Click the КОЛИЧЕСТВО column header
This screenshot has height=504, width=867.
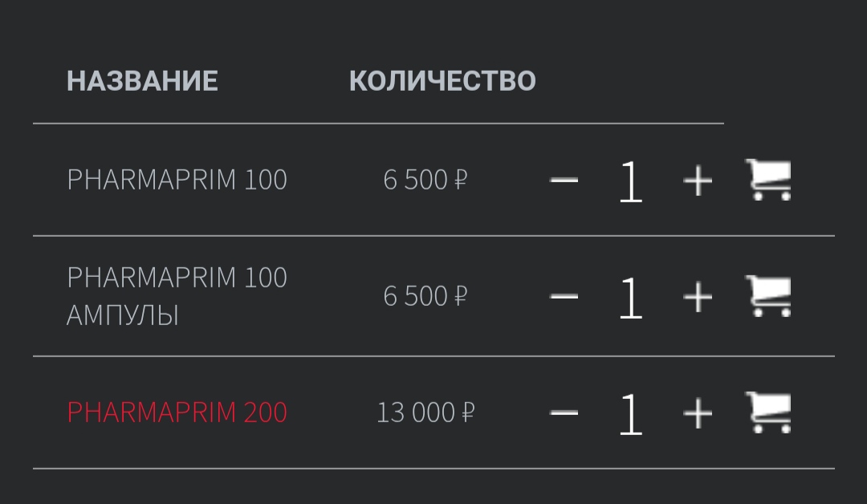(x=442, y=81)
